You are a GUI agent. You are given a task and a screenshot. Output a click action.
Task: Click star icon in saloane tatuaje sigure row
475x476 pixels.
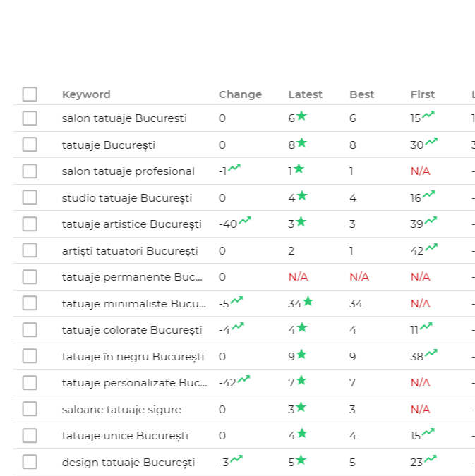click(x=301, y=407)
